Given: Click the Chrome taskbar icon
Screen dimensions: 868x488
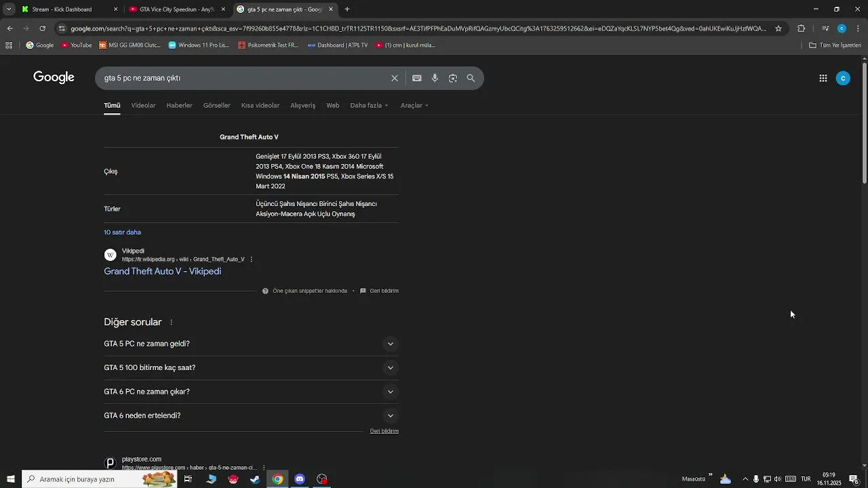Looking at the screenshot, I should pyautogui.click(x=277, y=479).
